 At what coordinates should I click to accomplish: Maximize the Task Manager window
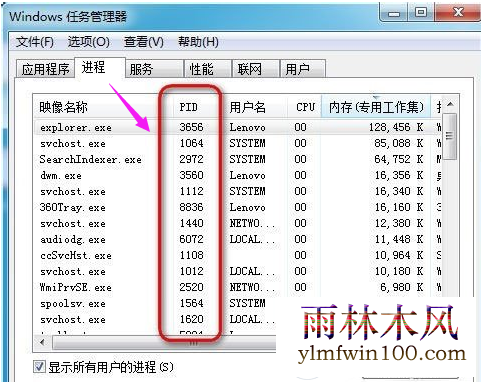coord(421,12)
